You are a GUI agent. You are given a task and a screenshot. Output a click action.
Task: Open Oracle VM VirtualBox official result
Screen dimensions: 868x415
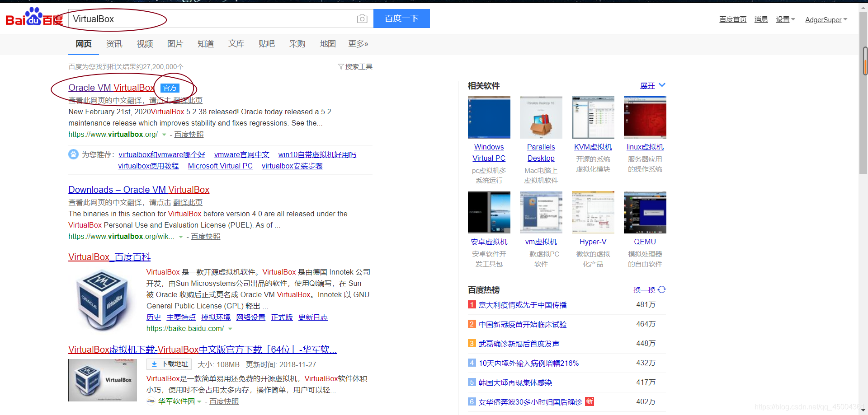tap(112, 88)
